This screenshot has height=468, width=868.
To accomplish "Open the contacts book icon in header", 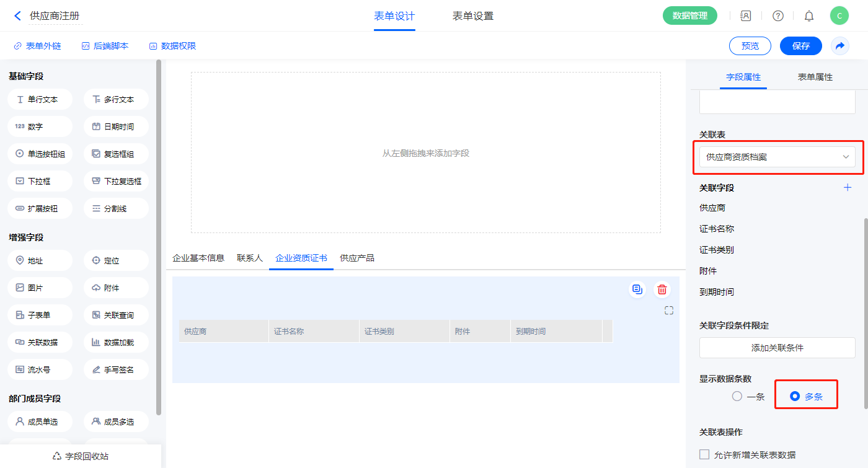I will coord(746,16).
